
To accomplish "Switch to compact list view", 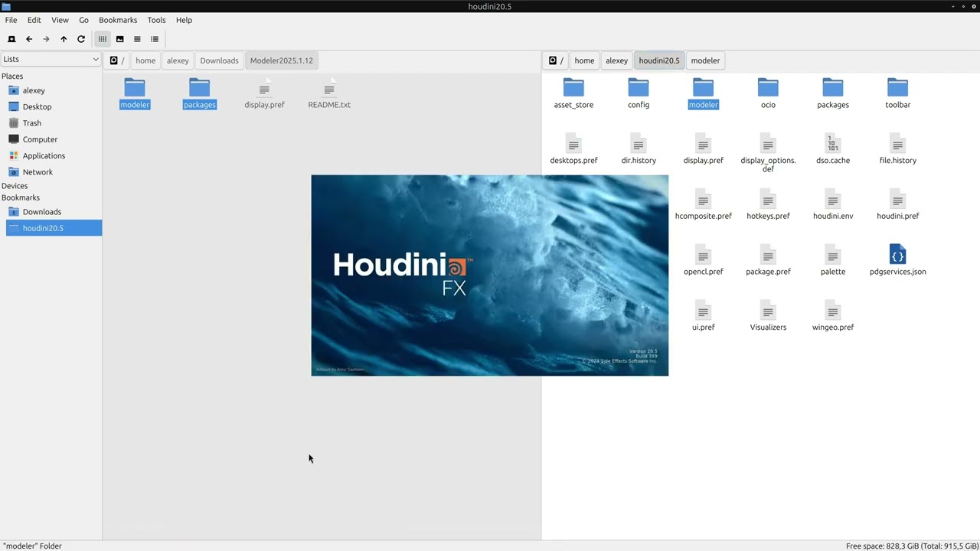I will (137, 39).
